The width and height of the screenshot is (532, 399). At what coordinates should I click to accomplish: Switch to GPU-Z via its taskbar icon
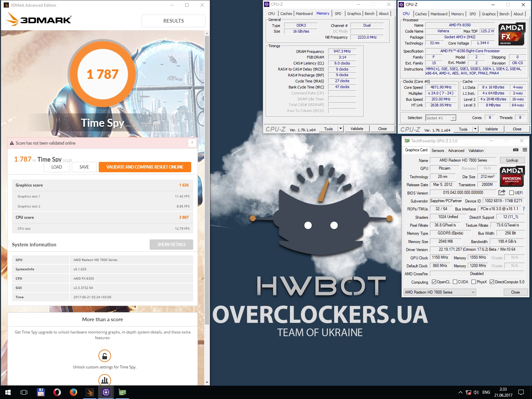click(122, 392)
